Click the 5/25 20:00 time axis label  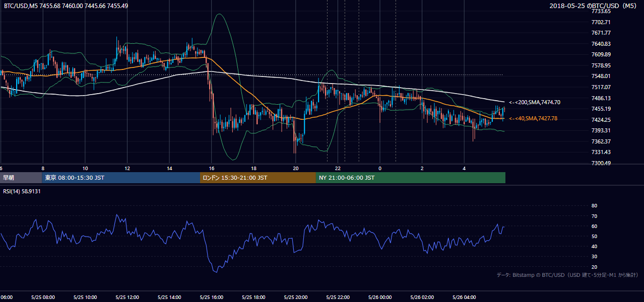296,297
